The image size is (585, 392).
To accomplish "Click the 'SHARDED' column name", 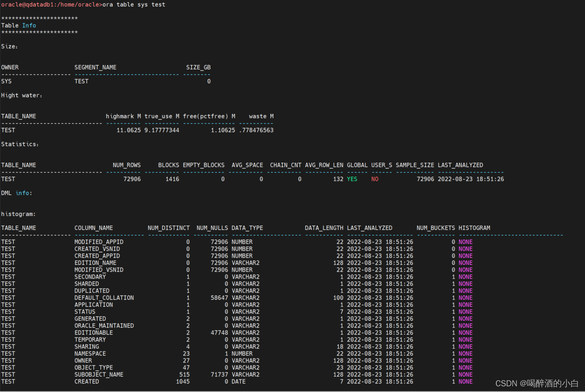I will pos(86,284).
